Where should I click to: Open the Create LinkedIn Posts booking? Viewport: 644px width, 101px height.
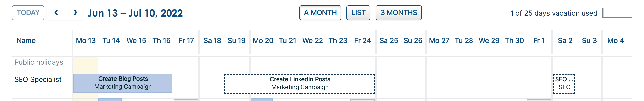(300, 83)
